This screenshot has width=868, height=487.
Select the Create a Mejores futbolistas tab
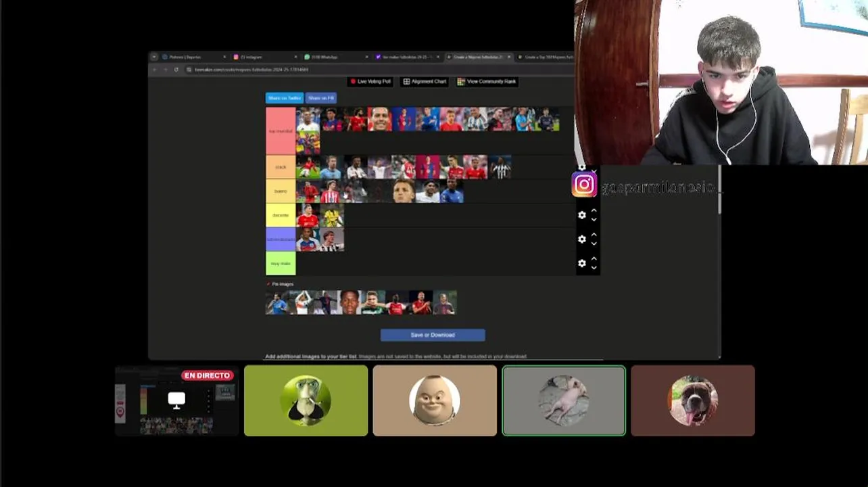pyautogui.click(x=479, y=57)
